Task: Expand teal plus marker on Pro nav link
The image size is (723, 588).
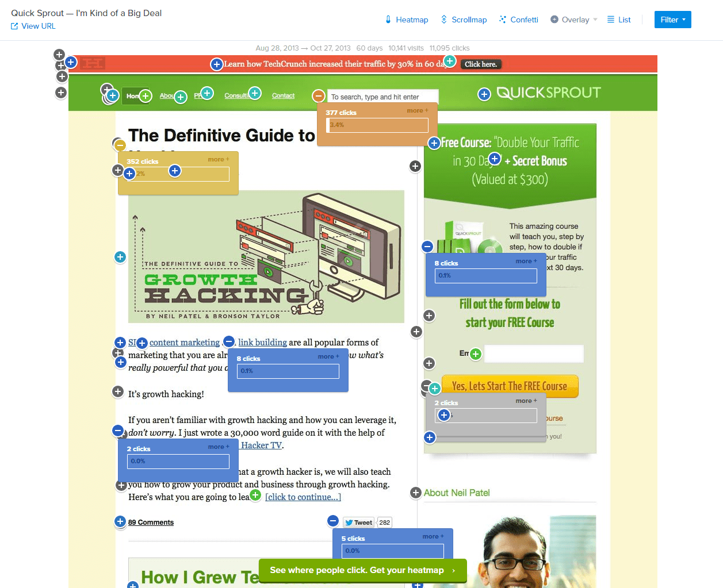Action: pos(208,93)
